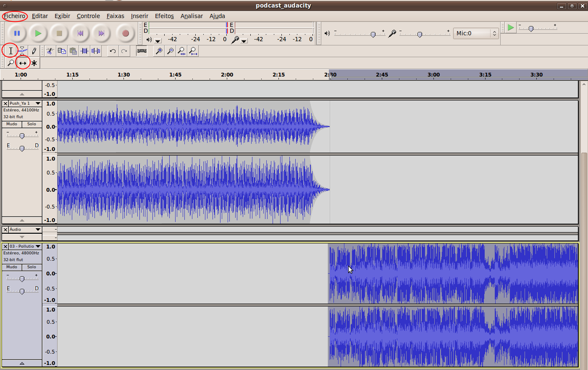Click the Pause transport button
Viewport: 588px width, 370px height.
coord(17,33)
